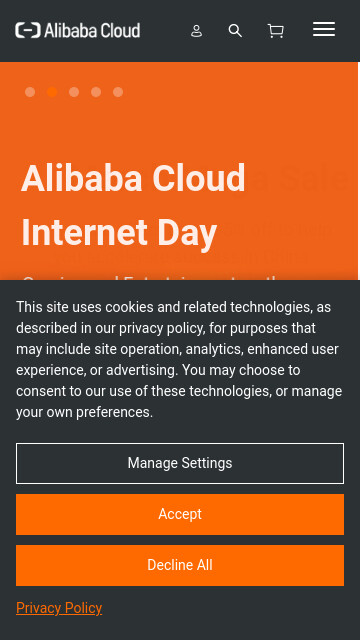Accept the cookie consent
Viewport: 360px width, 640px height.
click(180, 514)
